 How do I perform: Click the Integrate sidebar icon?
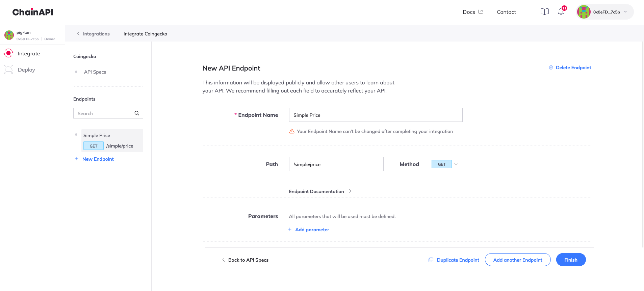[x=8, y=53]
